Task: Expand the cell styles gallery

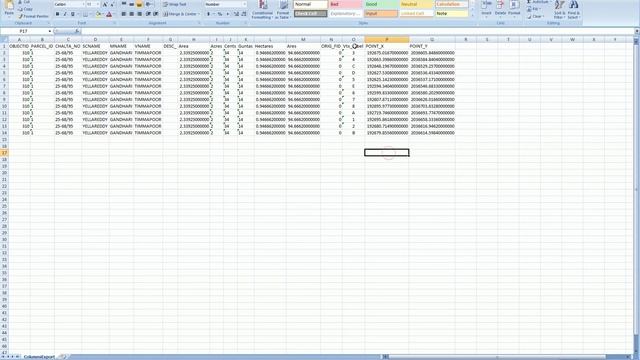Action: coord(473,16)
